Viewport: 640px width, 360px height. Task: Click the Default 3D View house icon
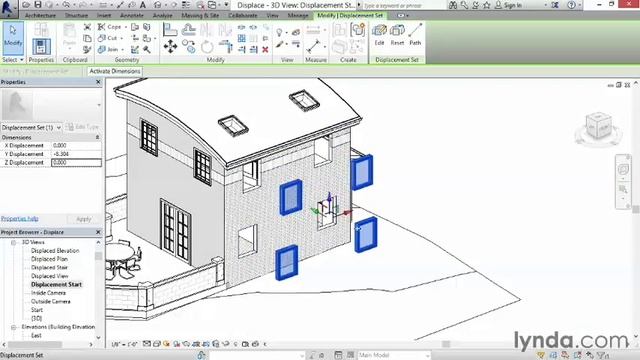tap(158, 5)
